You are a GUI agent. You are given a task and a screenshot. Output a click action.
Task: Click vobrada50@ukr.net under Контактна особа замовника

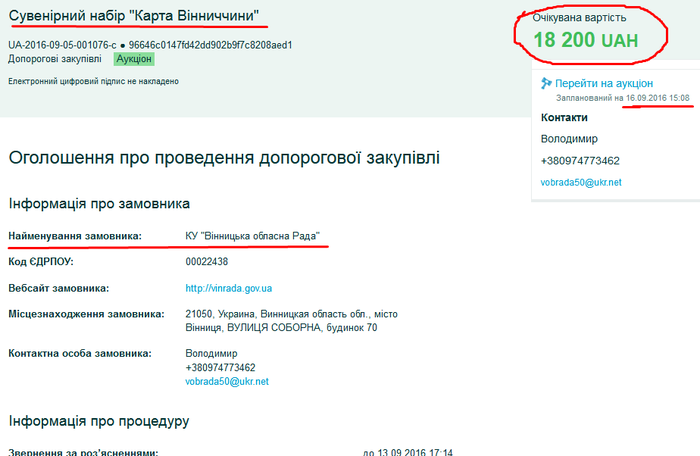coord(227,381)
